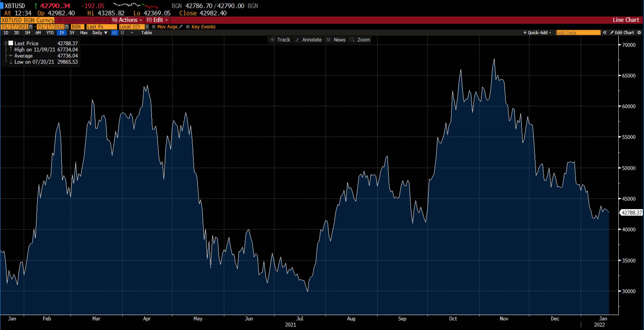Select the line chart type icon
The height and width of the screenshot is (330, 644).
pyautogui.click(x=114, y=33)
